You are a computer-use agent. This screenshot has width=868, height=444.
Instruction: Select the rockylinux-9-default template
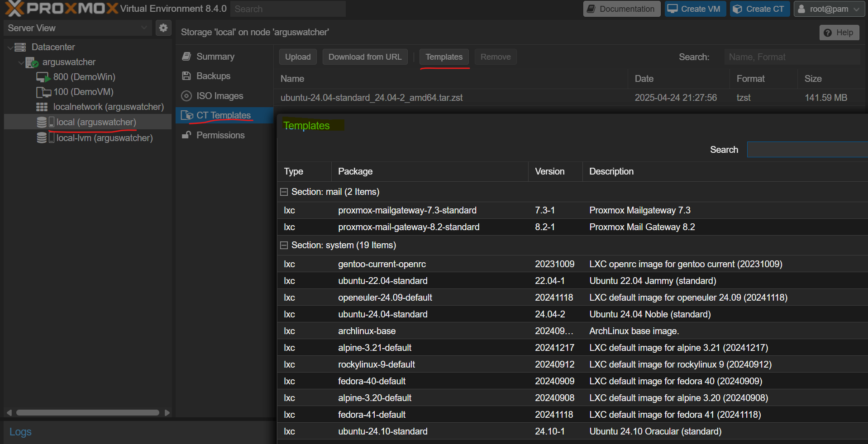click(x=572, y=365)
